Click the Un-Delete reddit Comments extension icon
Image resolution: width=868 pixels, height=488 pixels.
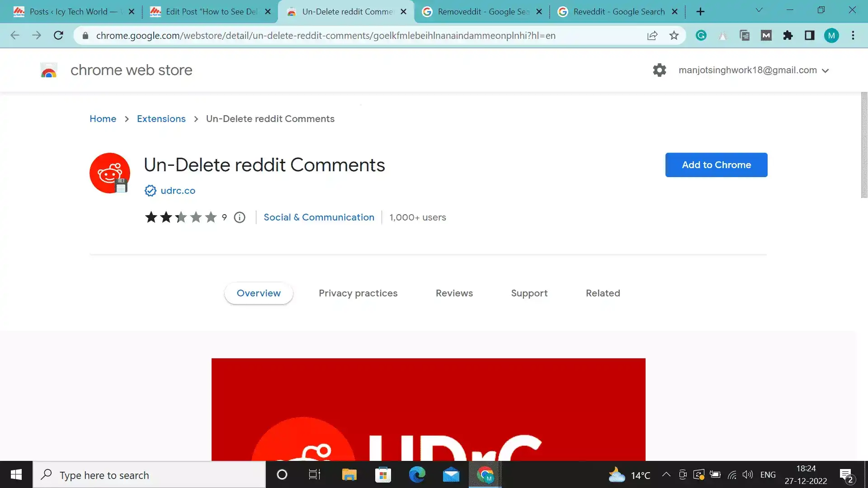110,173
